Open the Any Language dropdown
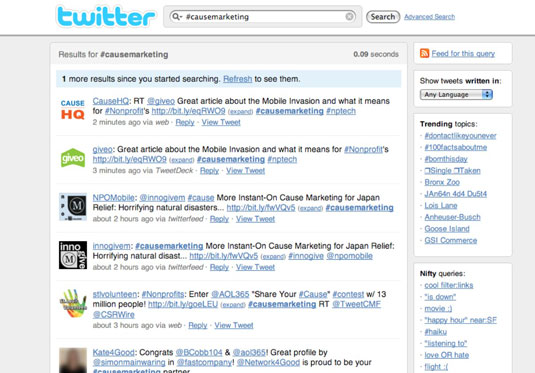The height and width of the screenshot is (373, 535). click(456, 95)
